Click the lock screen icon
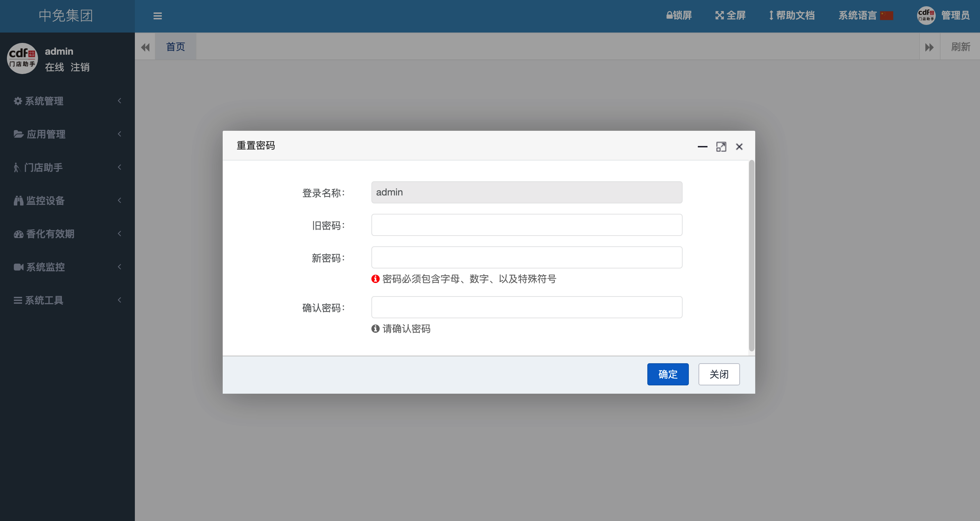Image resolution: width=980 pixels, height=521 pixels. [669, 16]
